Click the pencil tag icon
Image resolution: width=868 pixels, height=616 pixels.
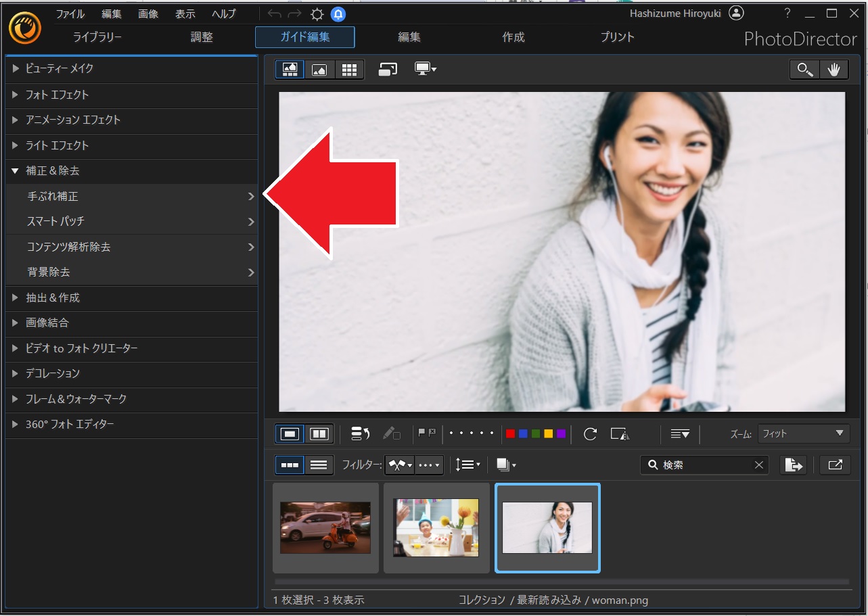[x=391, y=433]
